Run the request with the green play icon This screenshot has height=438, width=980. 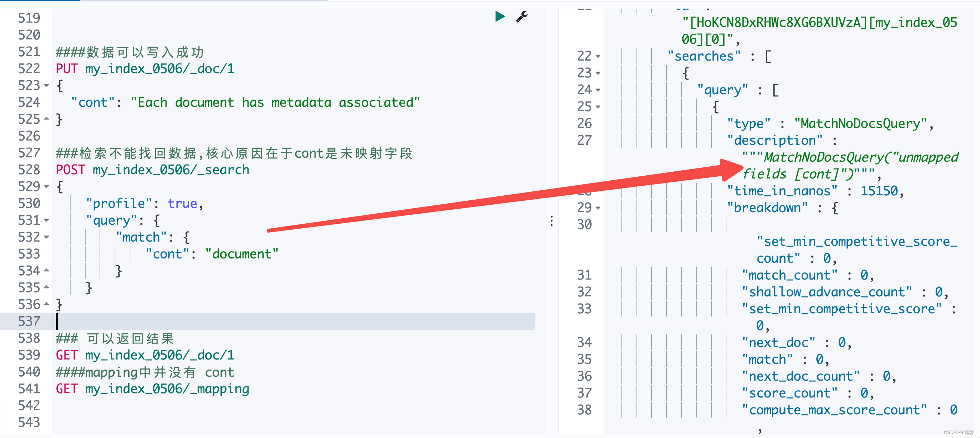(x=500, y=16)
